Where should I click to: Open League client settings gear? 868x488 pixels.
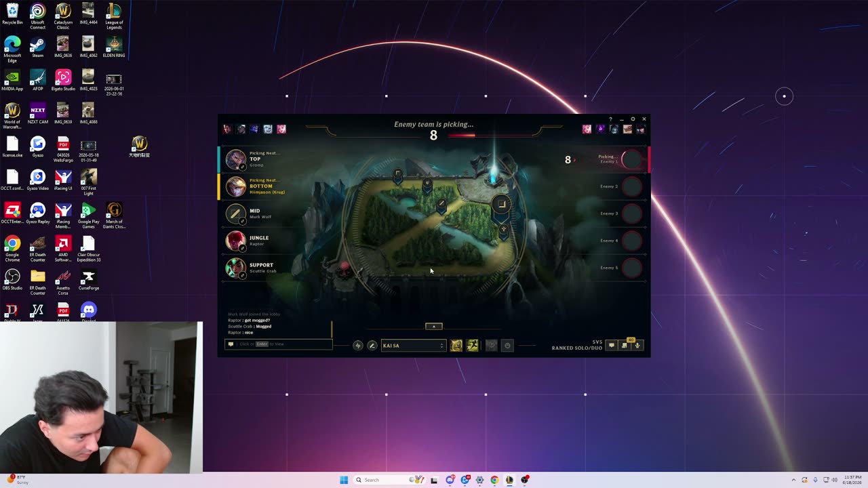coord(633,119)
